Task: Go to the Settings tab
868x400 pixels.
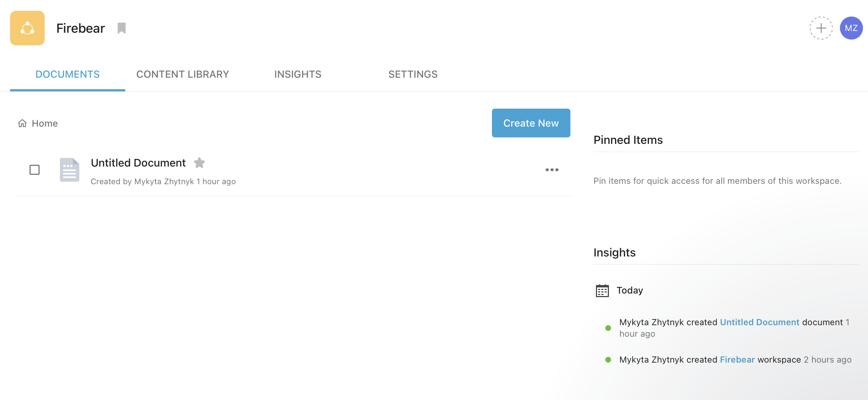Action: (x=413, y=74)
